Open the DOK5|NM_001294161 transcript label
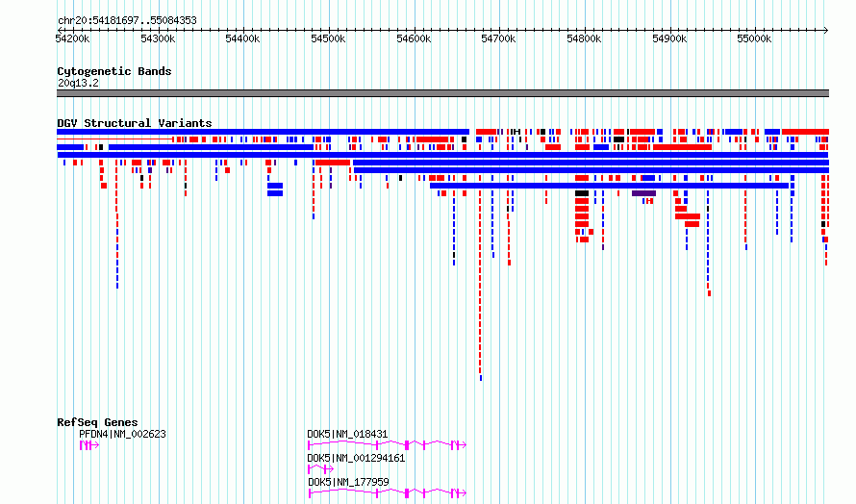The width and height of the screenshot is (856, 504). coord(356,458)
